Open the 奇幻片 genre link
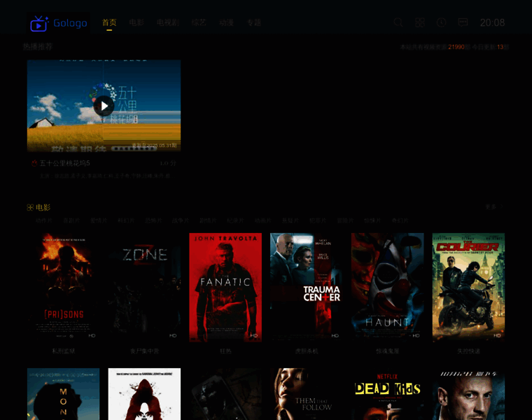 400,220
